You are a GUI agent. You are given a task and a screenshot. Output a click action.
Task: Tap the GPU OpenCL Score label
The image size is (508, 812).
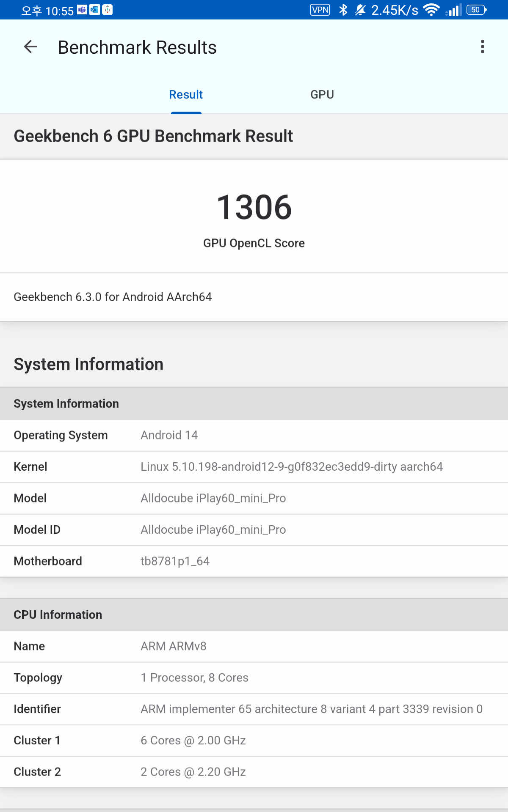[x=254, y=243]
